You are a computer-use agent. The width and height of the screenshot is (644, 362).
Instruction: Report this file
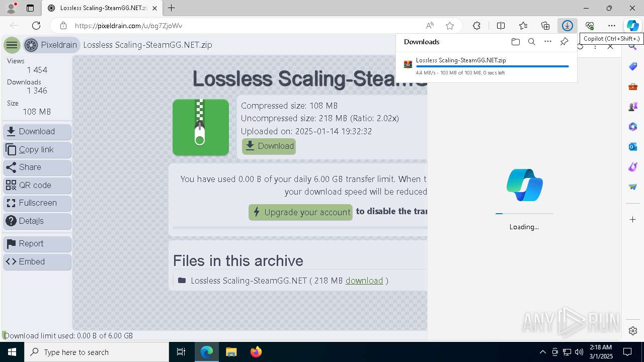pyautogui.click(x=37, y=244)
